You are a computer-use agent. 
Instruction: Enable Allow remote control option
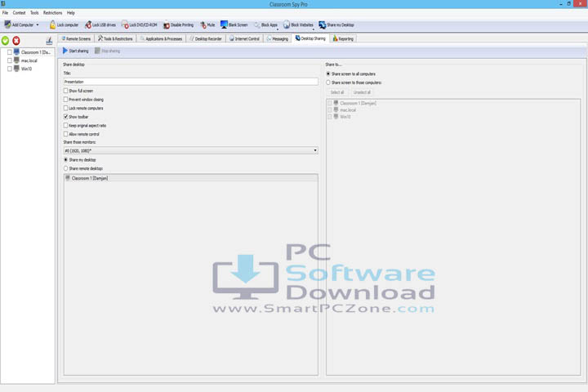point(65,134)
